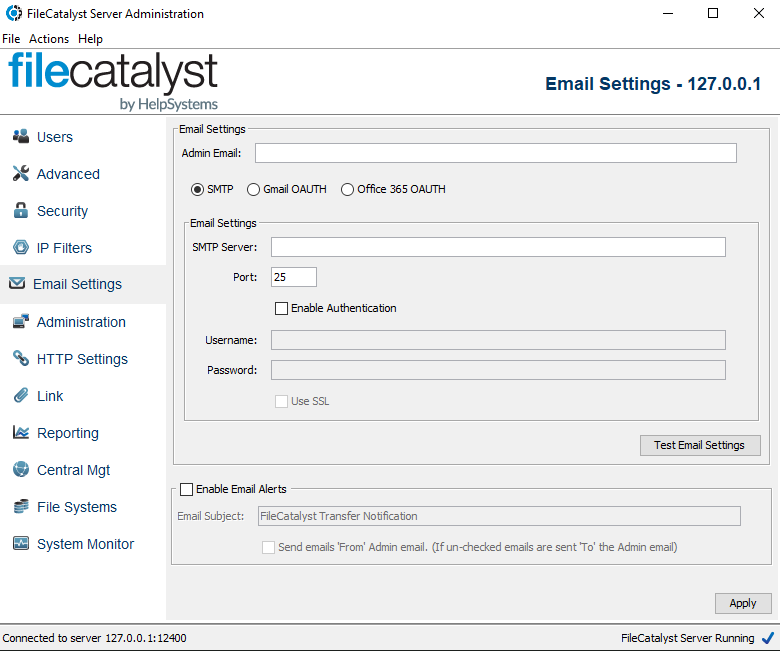Minimize the FileCatalyst window
780x651 pixels.
[x=668, y=13]
